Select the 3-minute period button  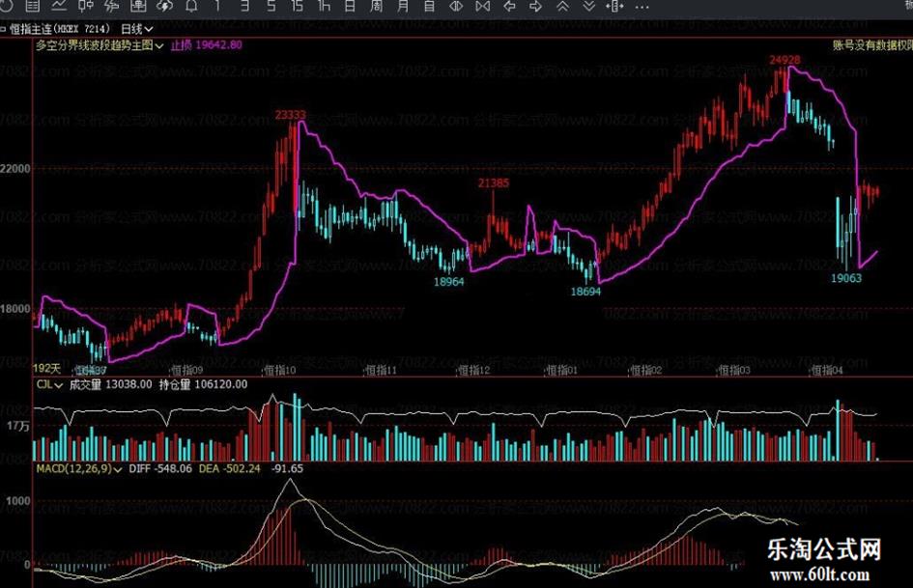point(244,6)
